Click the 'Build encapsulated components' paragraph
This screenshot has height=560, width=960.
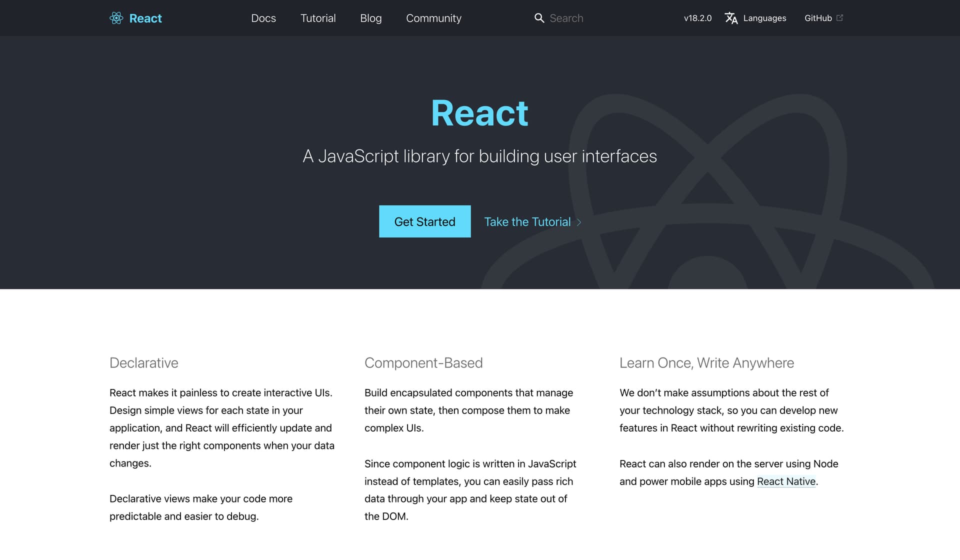[x=469, y=410]
